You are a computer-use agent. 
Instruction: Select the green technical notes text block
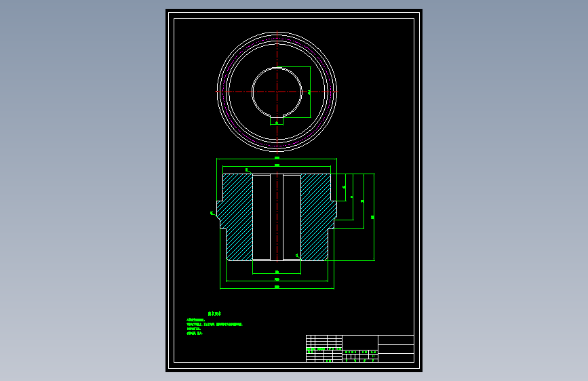click(214, 323)
